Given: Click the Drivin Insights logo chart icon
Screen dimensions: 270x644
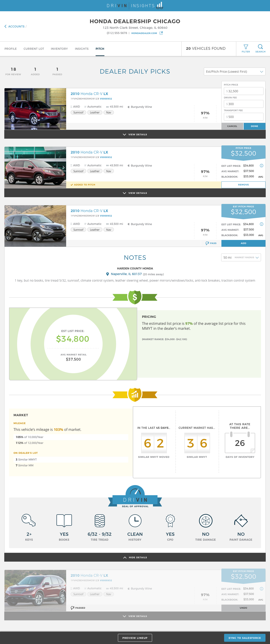Looking at the screenshot, I should [160, 5].
